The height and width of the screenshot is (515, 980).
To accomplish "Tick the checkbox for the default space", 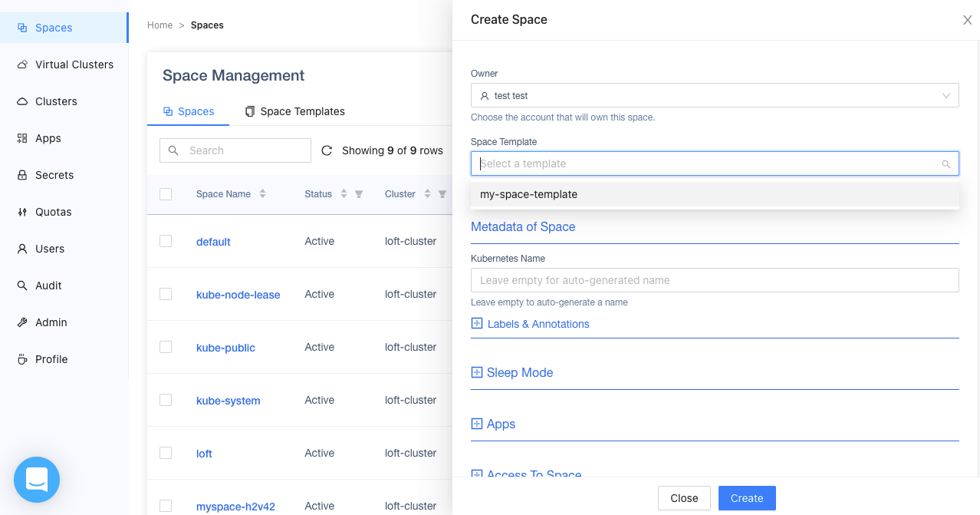I will coord(166,241).
